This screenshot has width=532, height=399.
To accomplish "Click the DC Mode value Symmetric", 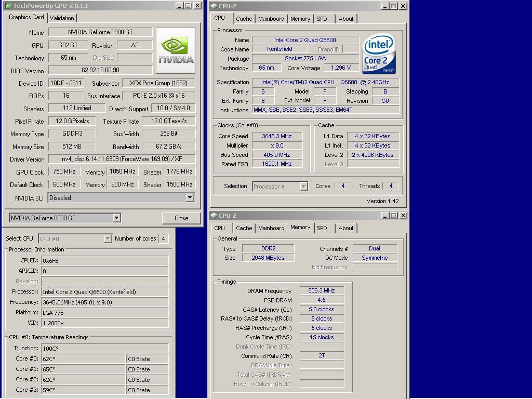I will 375,258.
